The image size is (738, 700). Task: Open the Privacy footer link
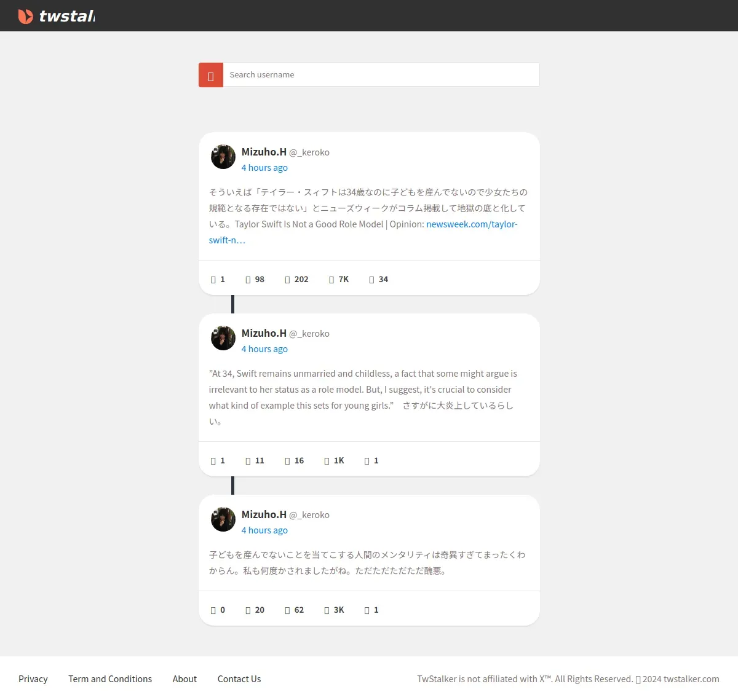tap(33, 678)
